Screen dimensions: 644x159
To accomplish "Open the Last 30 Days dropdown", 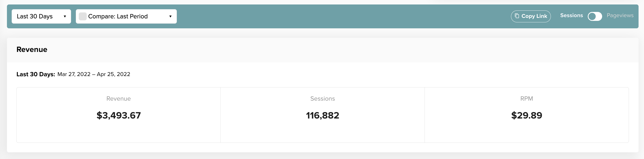I will click(41, 16).
